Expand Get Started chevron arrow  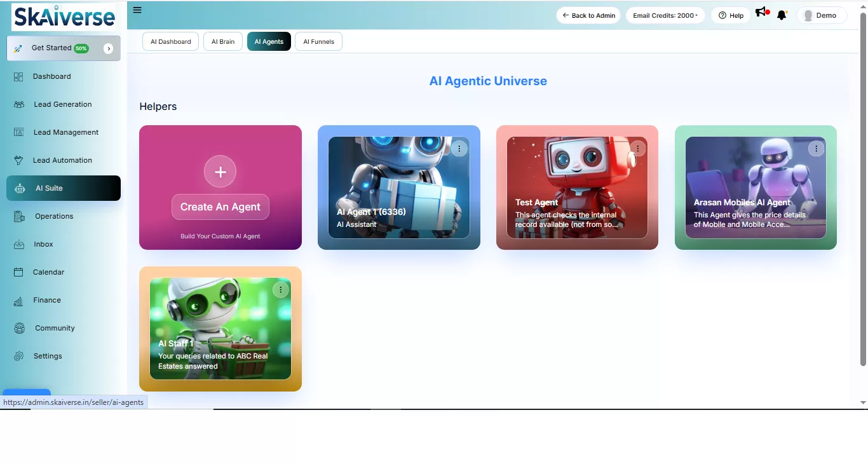pos(108,48)
